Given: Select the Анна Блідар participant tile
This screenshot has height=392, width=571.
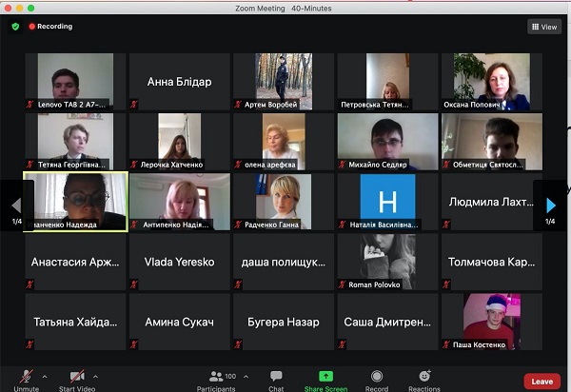Looking at the screenshot, I should point(179,82).
